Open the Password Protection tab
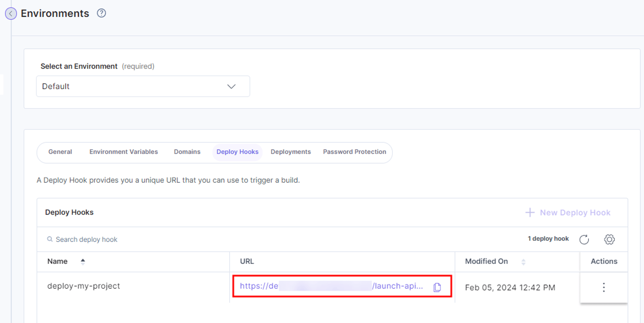Image resolution: width=644 pixels, height=323 pixels. (x=355, y=152)
